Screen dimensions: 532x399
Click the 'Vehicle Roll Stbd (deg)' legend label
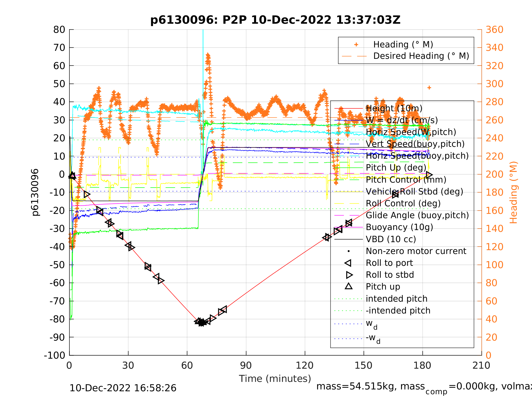click(414, 192)
